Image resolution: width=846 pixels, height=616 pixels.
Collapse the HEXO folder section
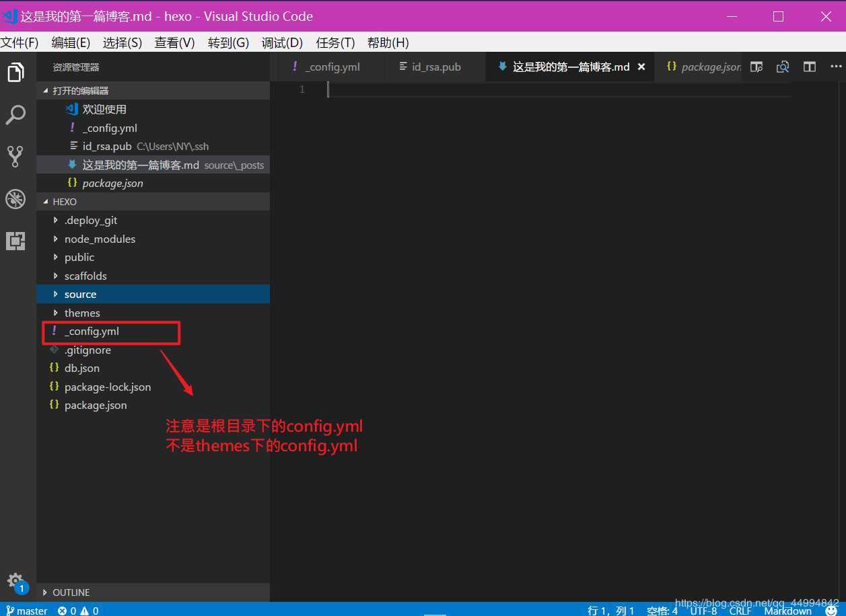click(153, 202)
